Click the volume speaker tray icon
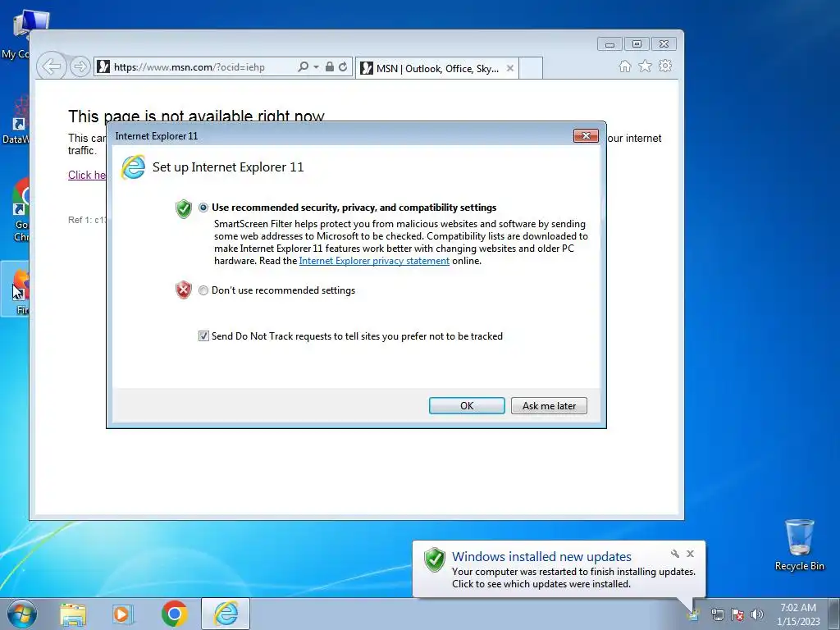This screenshot has height=630, width=840. [757, 614]
